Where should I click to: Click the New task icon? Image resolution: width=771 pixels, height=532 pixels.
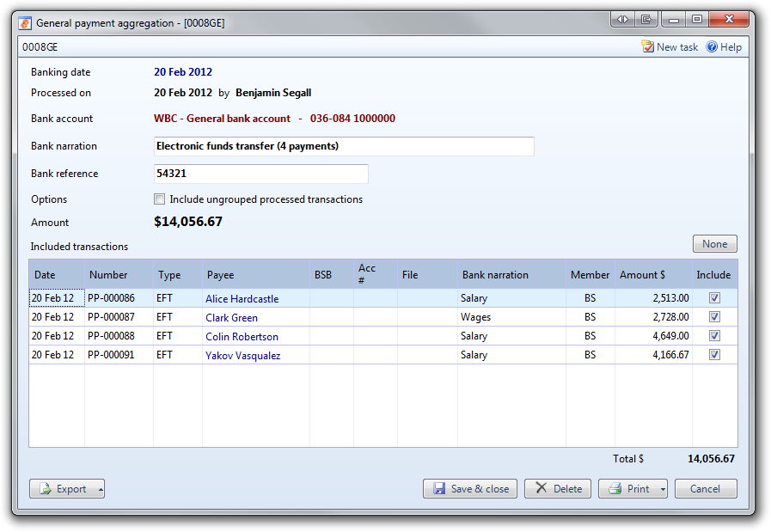(647, 46)
